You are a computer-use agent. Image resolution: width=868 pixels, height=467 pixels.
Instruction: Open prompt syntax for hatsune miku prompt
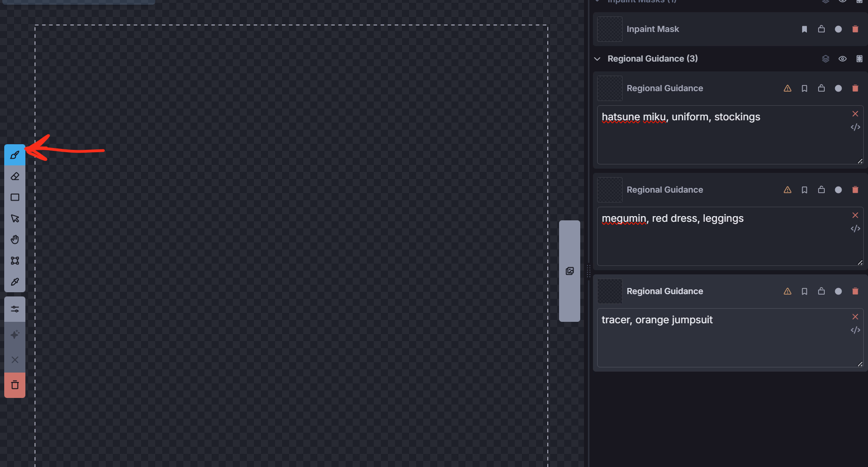(855, 127)
